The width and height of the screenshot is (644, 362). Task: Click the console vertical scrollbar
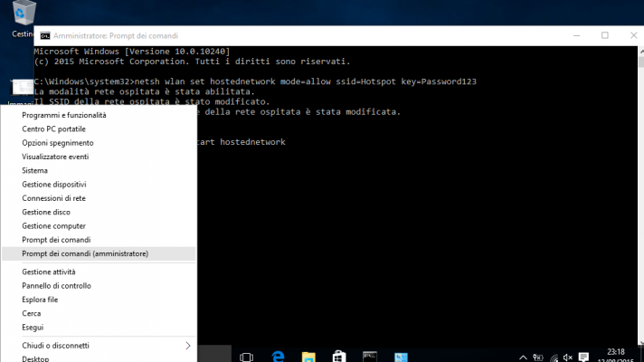(x=640, y=196)
